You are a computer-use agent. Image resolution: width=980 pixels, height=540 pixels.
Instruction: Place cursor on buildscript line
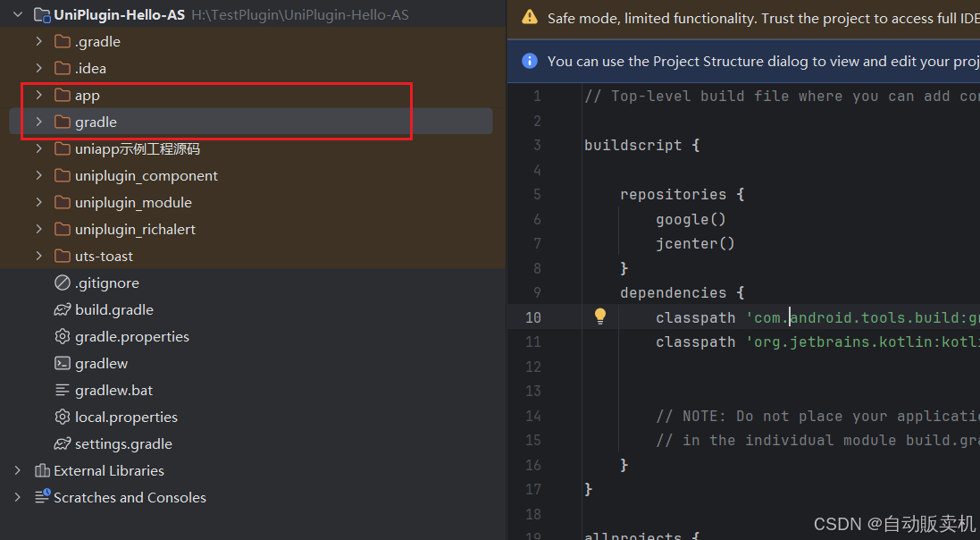click(x=641, y=145)
